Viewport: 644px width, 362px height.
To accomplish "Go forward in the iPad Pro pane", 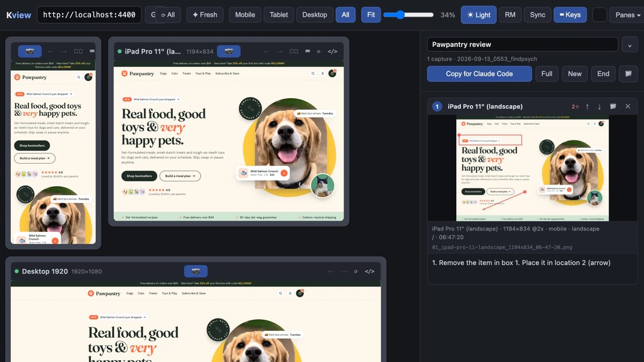I will (279, 51).
